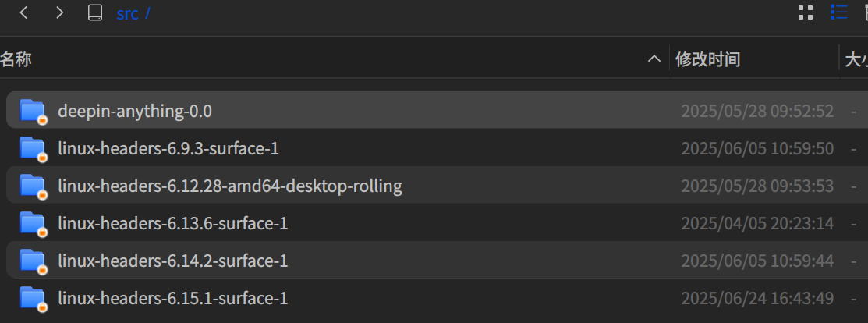
Task: Toggle sort order with the 名称 column arrow
Action: [654, 59]
